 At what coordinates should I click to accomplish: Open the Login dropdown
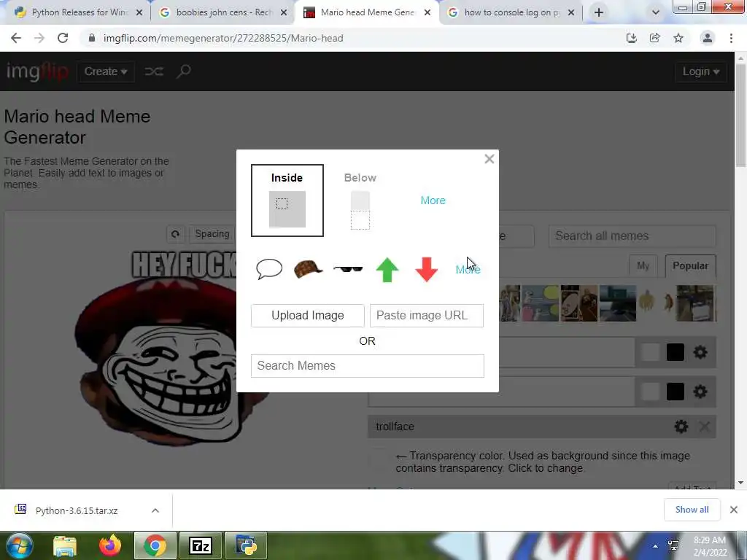[x=700, y=71]
